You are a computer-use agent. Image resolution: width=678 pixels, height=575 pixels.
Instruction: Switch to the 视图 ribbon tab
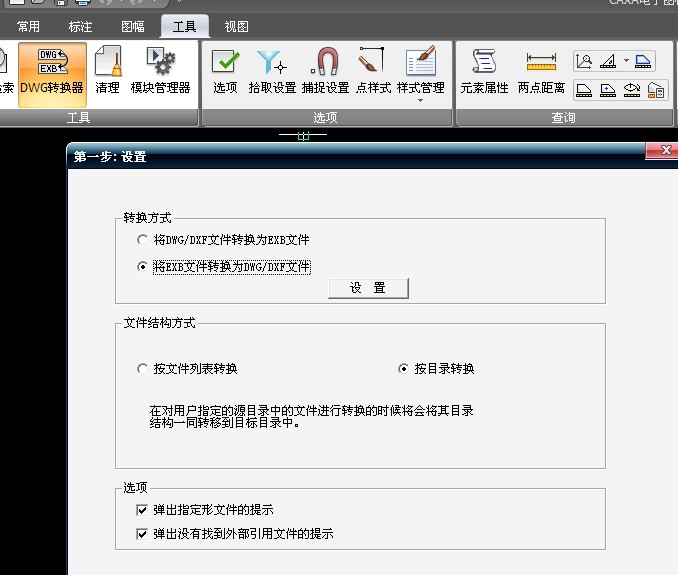point(237,27)
